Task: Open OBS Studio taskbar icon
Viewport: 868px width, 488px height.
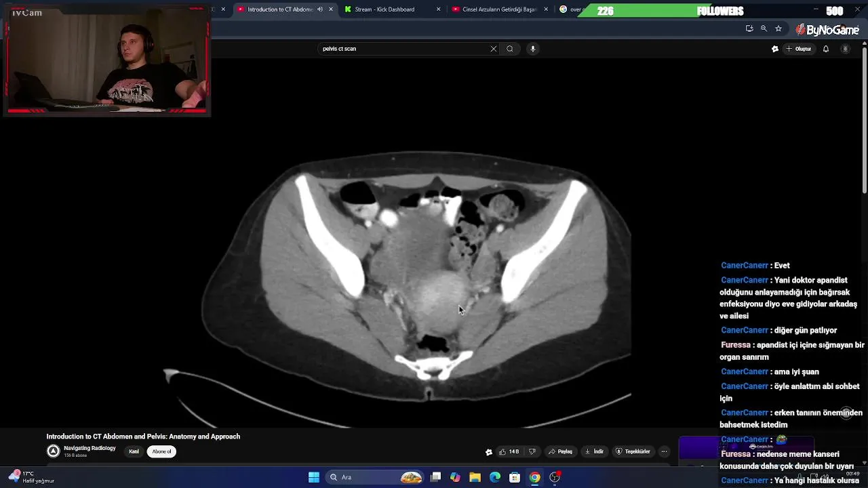Action: (x=555, y=477)
